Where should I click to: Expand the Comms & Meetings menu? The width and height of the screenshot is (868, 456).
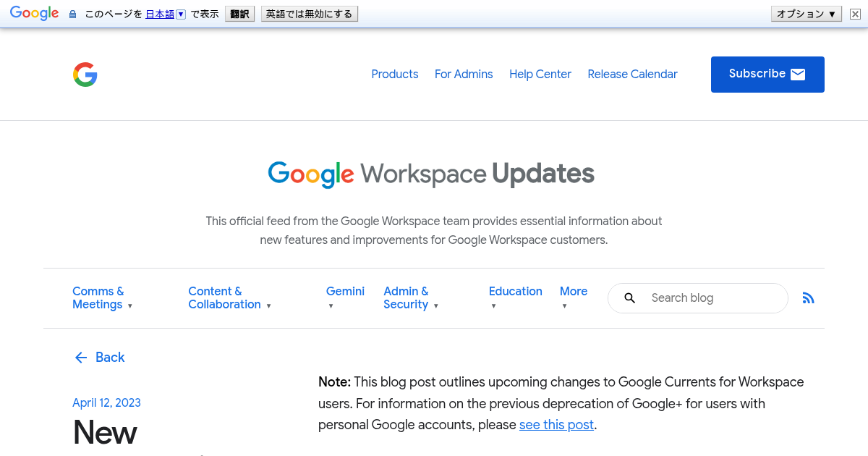coord(102,298)
